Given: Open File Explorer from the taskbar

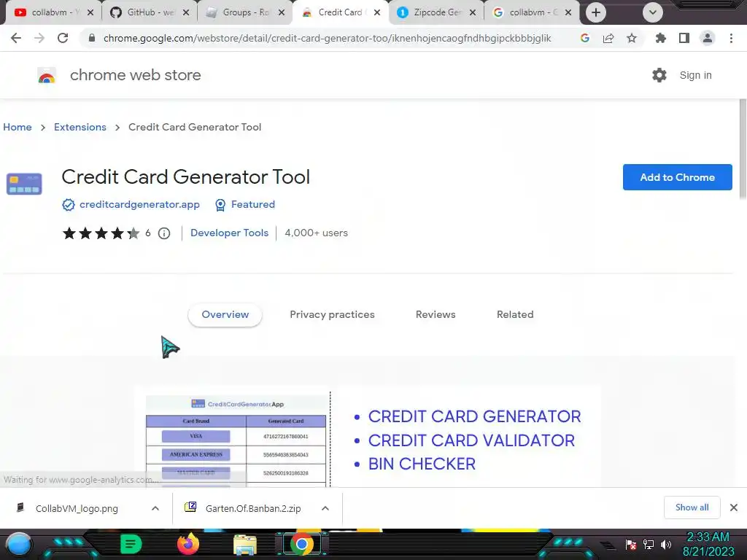Looking at the screenshot, I should pos(245,545).
